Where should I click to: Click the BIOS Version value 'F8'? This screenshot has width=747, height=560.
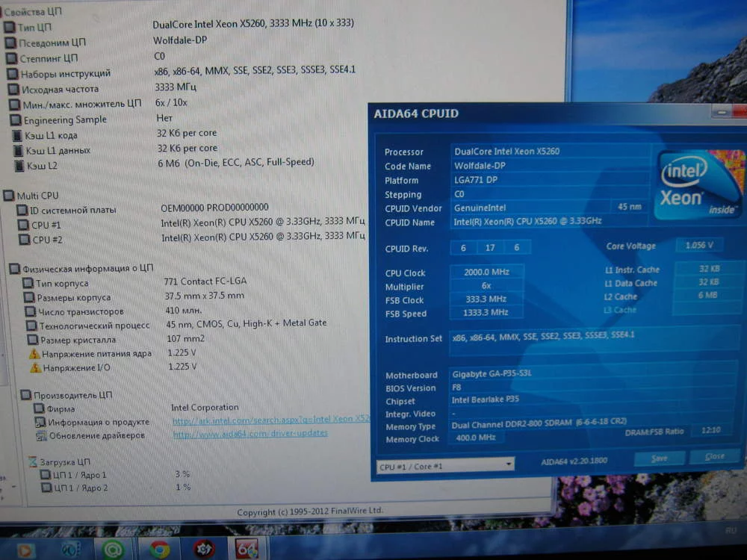point(593,387)
